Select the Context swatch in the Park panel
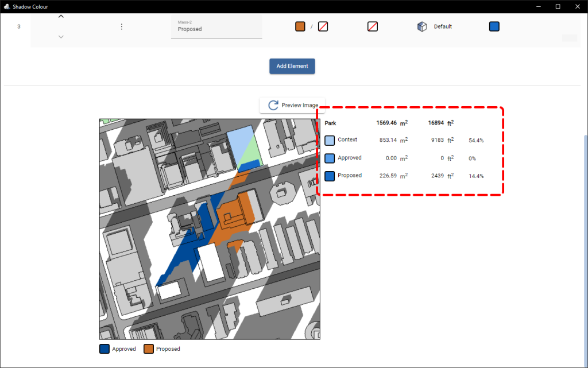 [328, 140]
